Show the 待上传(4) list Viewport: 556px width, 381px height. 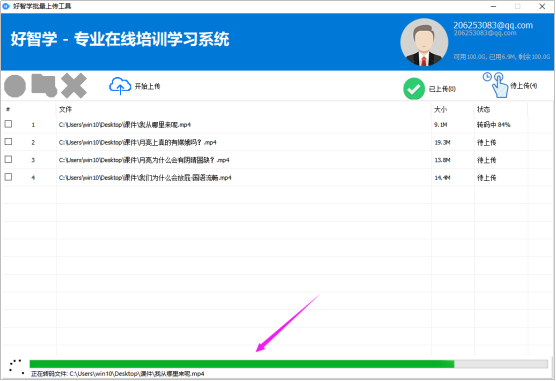524,86
